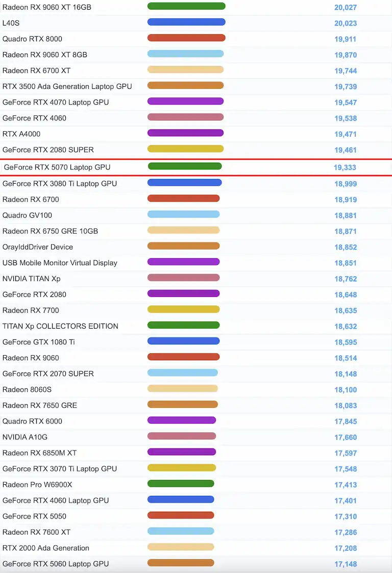The height and width of the screenshot is (573, 392).
Task: Open GeForce RTX 3070 Ti Laptop GPU
Action: click(60, 469)
